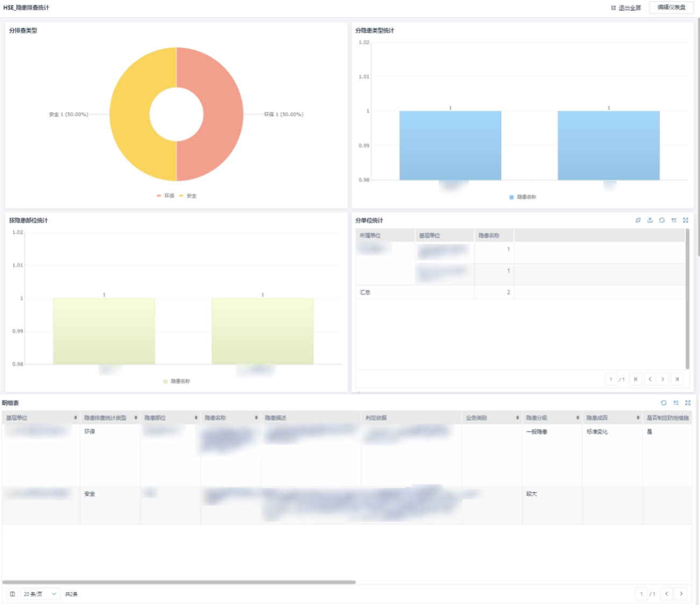Toggle 安全 legend item under donut chart
Viewport: 700px width, 605px height.
pyautogui.click(x=188, y=196)
